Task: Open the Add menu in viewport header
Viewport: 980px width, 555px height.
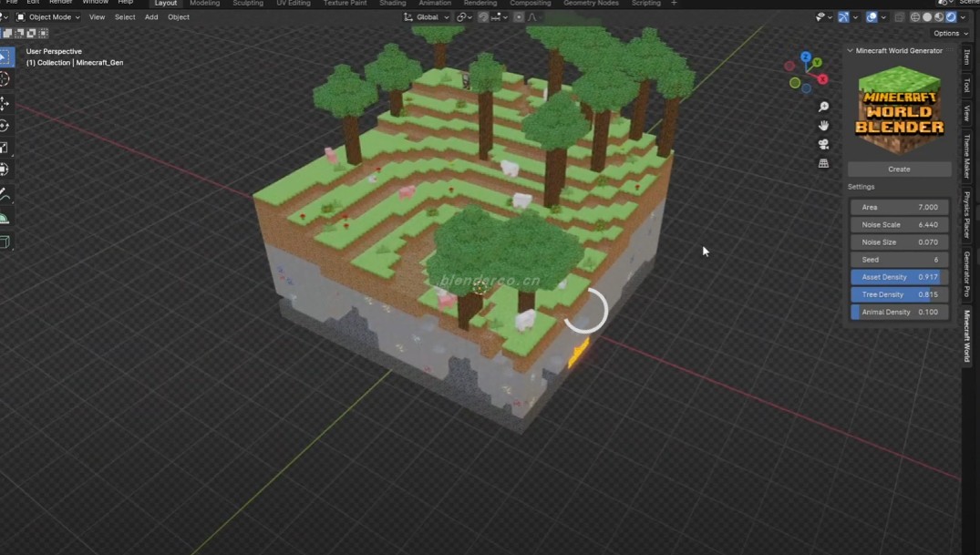Action: click(x=151, y=17)
